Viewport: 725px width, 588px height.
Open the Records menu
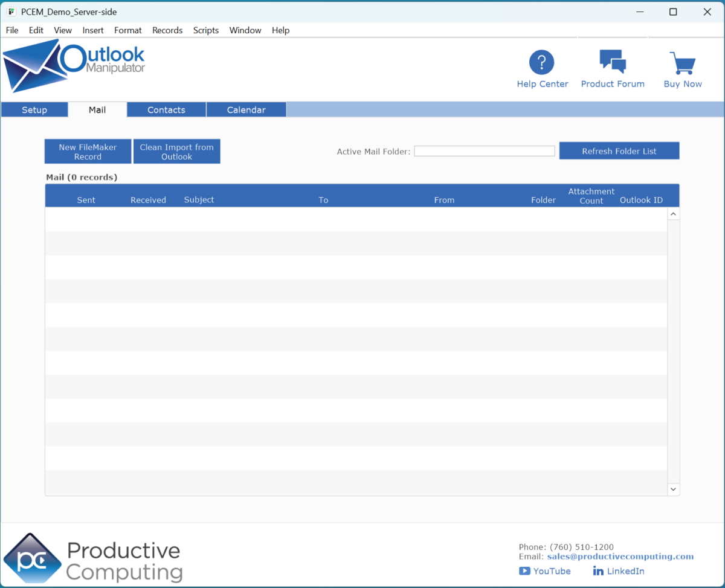point(167,30)
